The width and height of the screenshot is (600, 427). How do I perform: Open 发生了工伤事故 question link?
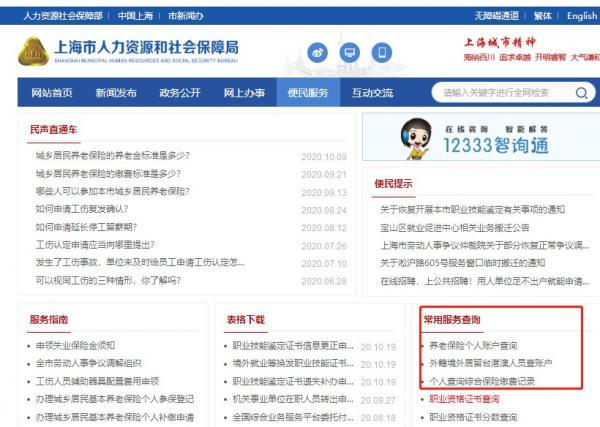coord(140,262)
